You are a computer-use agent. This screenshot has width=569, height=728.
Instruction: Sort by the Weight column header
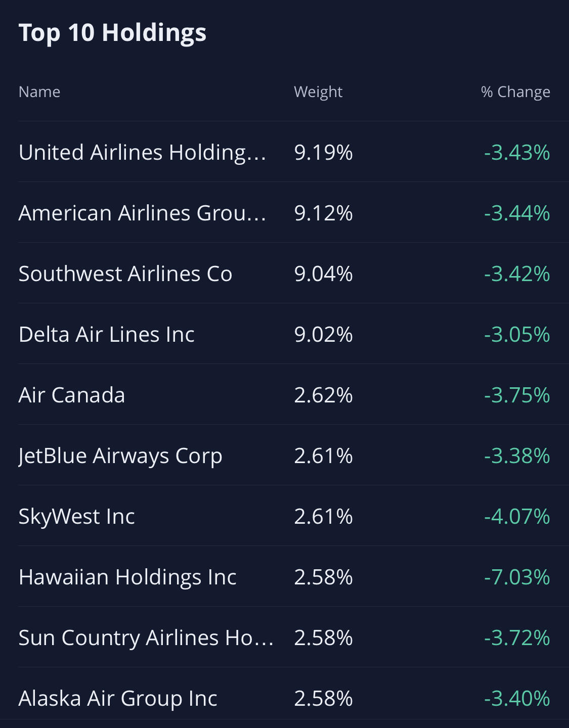318,92
